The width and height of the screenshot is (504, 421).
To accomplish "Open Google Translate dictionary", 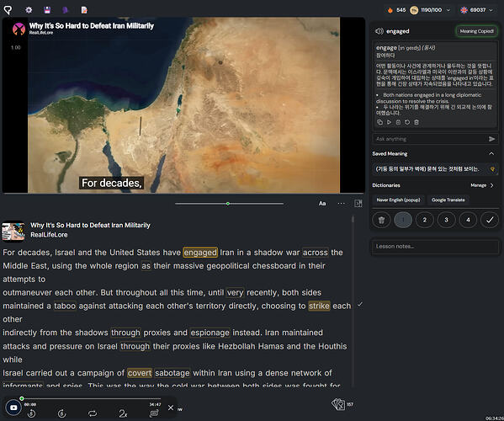I will pos(448,200).
